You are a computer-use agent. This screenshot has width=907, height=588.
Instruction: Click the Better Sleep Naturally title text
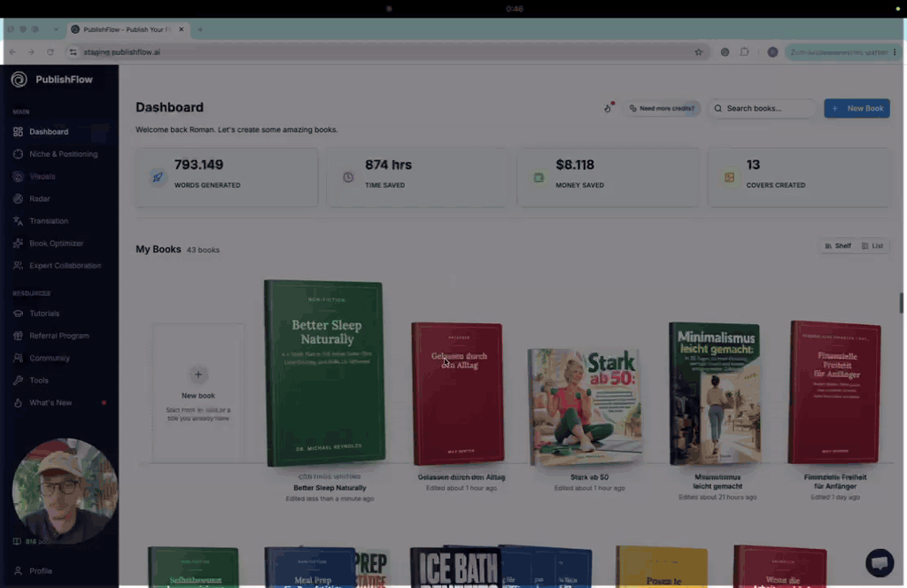pos(329,488)
